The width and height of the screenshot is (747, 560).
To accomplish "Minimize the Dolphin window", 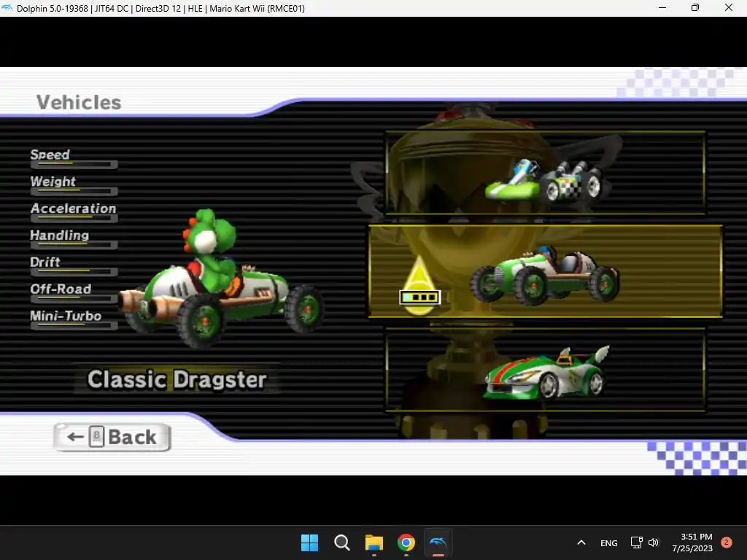I will [662, 8].
